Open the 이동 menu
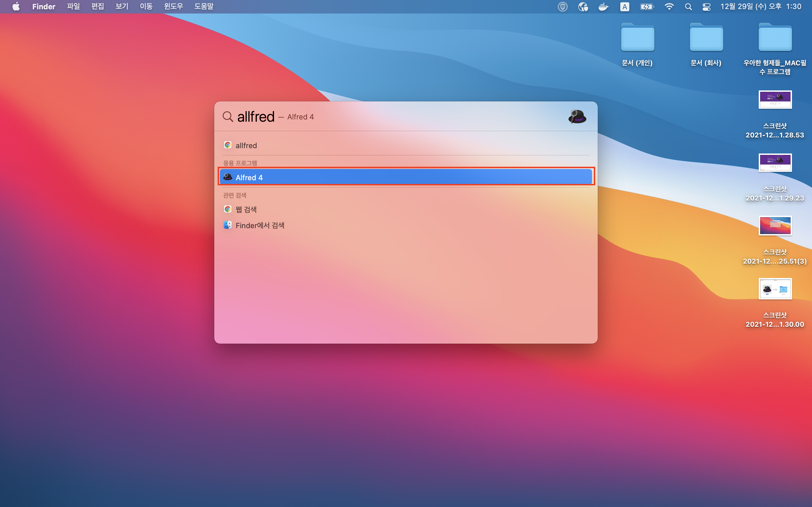The width and height of the screenshot is (812, 507). click(x=146, y=7)
